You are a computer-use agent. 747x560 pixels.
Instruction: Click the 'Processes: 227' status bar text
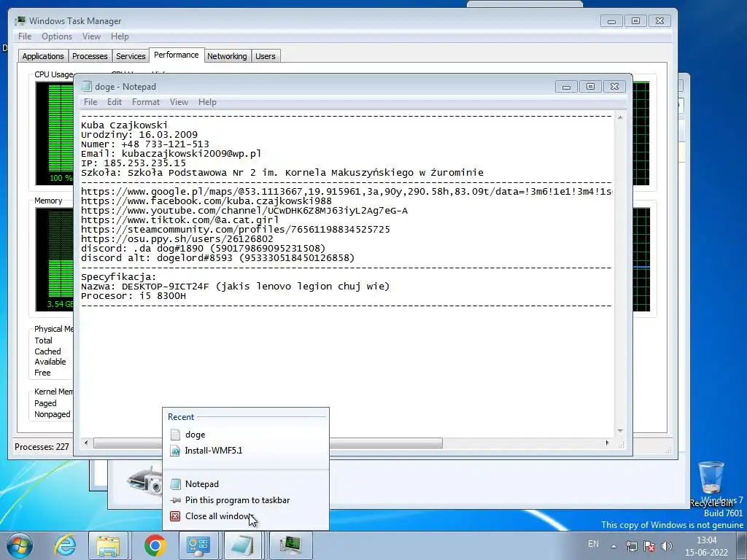click(42, 447)
